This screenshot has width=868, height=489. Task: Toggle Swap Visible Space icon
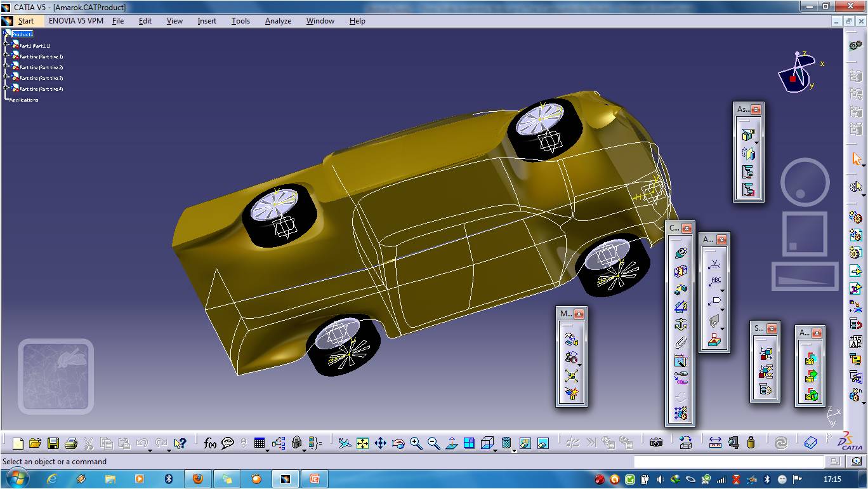click(542, 443)
